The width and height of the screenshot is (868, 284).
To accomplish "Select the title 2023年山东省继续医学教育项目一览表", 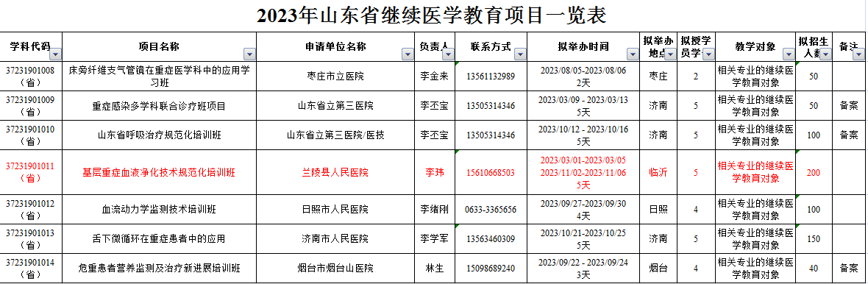I will click(x=432, y=16).
